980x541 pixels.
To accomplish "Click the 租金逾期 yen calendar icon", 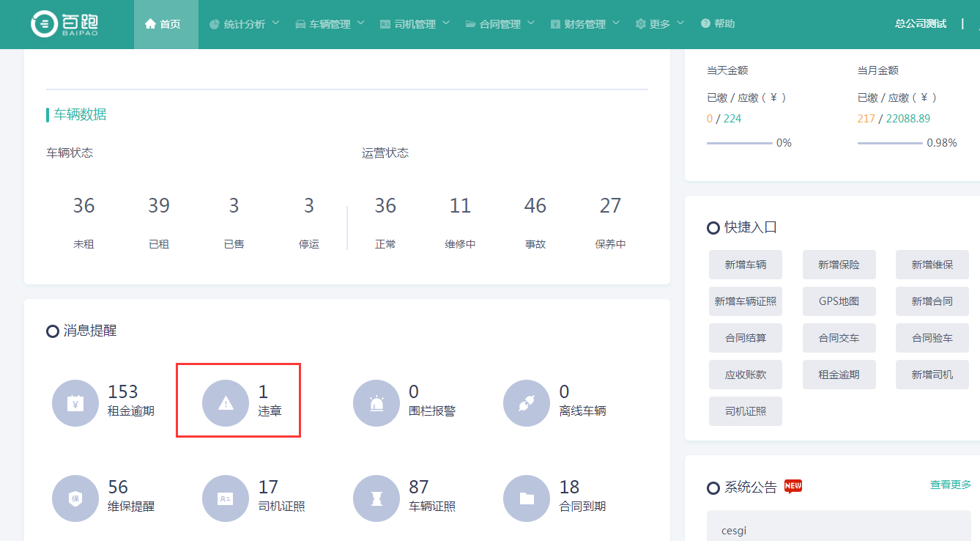I will (x=75, y=403).
